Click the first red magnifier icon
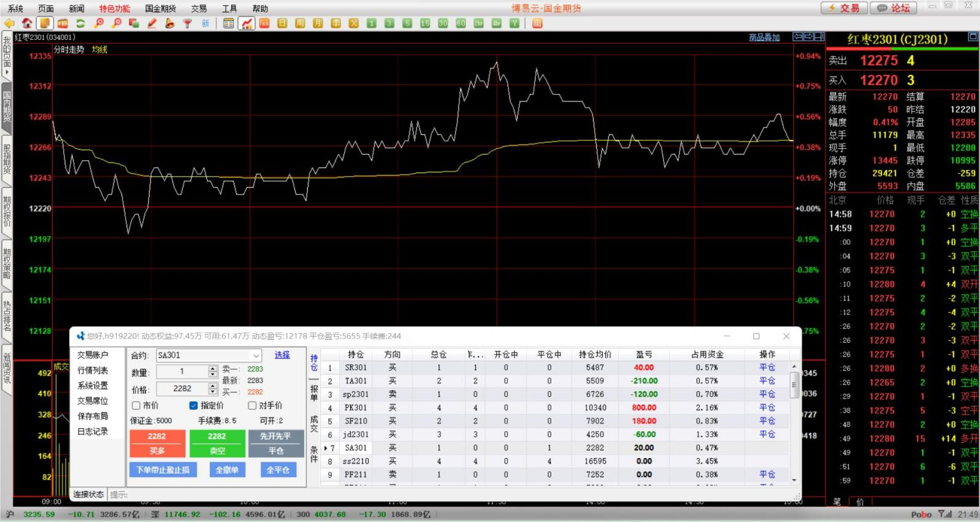This screenshot has width=980, height=522. 98,23
